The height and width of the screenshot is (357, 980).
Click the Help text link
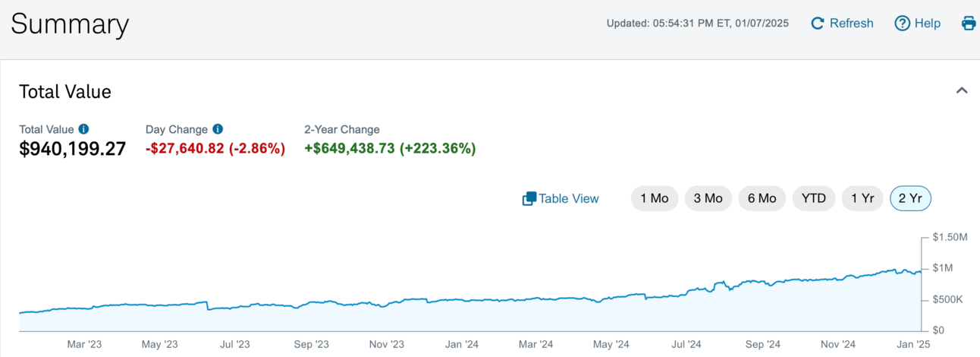point(927,24)
